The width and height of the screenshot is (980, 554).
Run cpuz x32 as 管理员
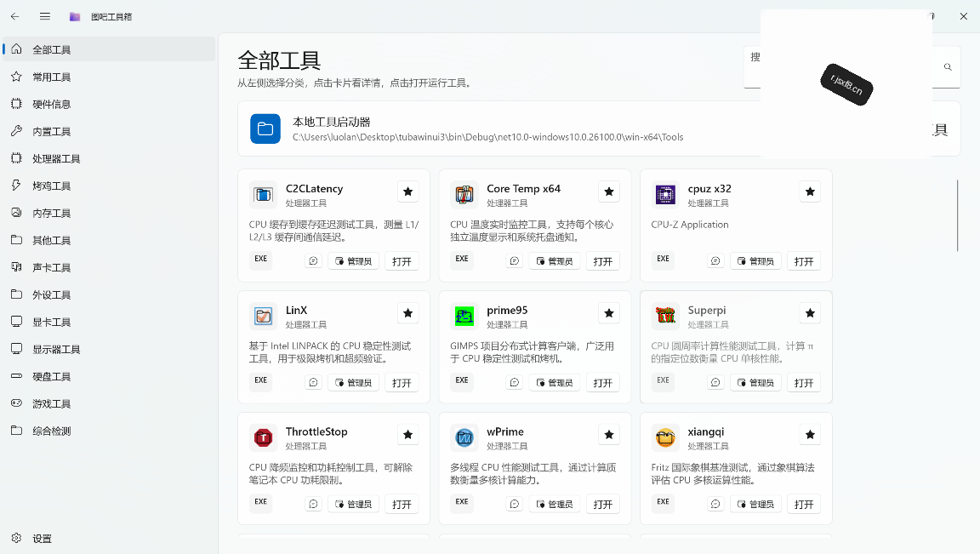(756, 261)
